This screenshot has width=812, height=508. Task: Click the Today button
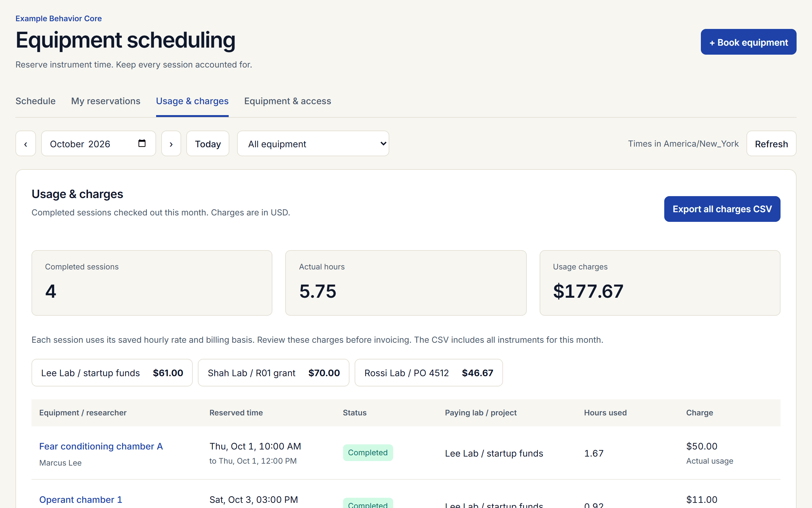coord(208,143)
